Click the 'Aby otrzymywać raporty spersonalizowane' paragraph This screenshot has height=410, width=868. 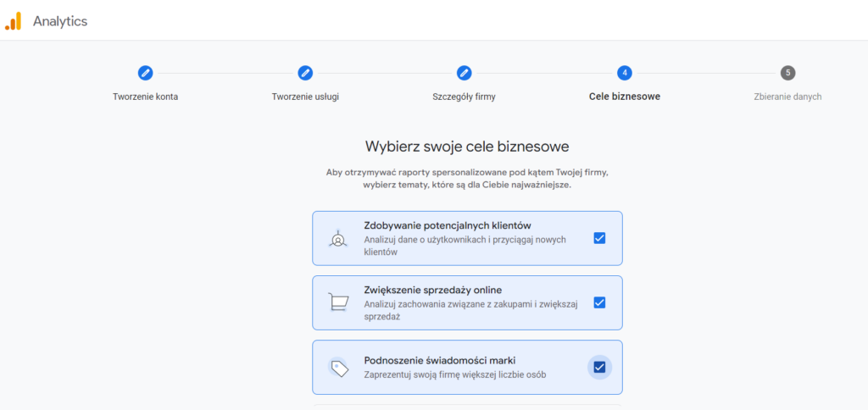click(x=467, y=179)
